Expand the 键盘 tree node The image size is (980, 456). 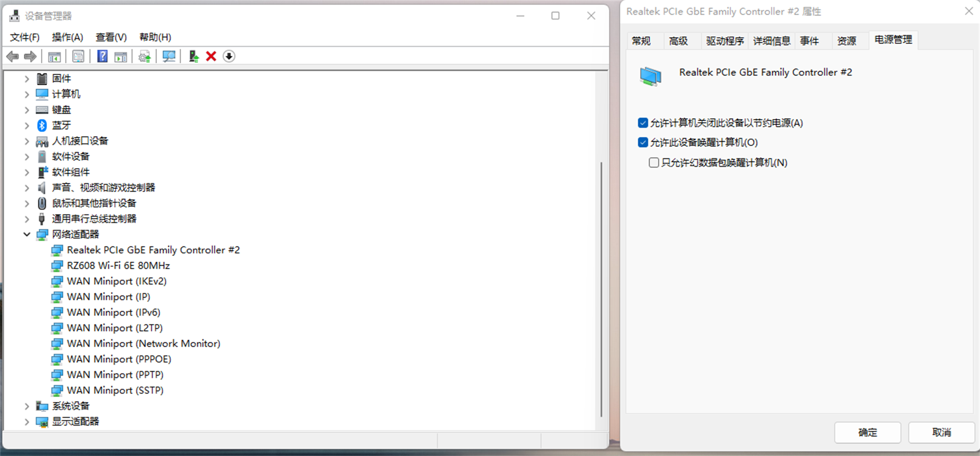point(27,110)
